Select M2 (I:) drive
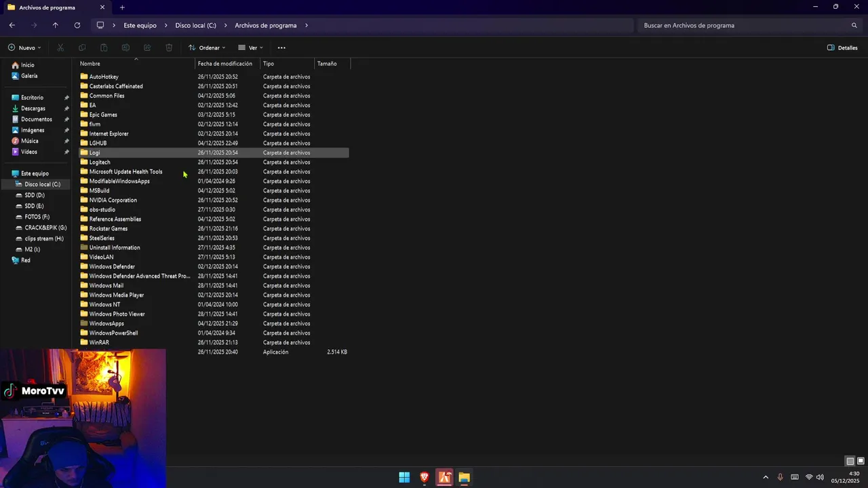The width and height of the screenshot is (868, 488). pyautogui.click(x=32, y=249)
